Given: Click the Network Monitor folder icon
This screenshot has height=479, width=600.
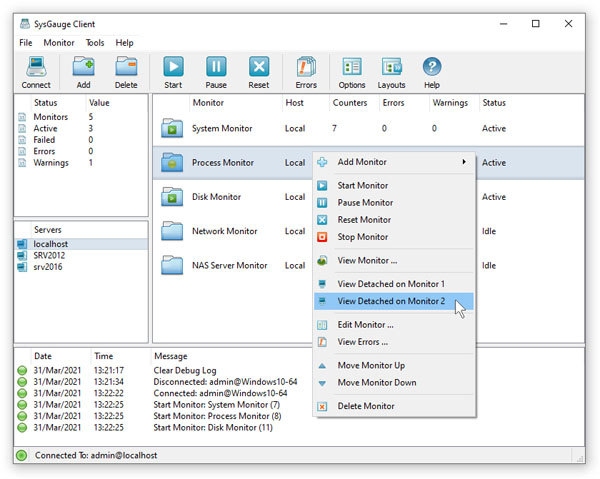Looking at the screenshot, I should [172, 231].
